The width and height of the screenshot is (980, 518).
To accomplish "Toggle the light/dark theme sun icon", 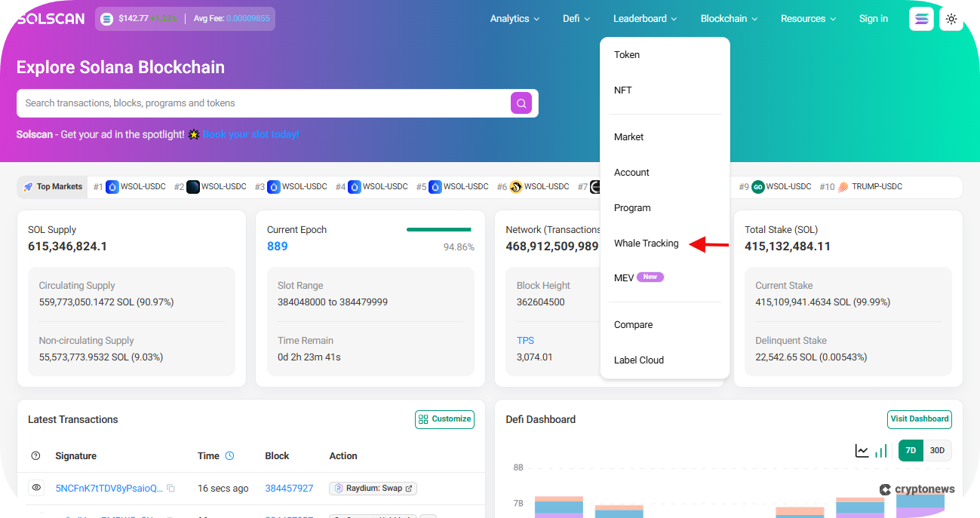I will (x=951, y=19).
